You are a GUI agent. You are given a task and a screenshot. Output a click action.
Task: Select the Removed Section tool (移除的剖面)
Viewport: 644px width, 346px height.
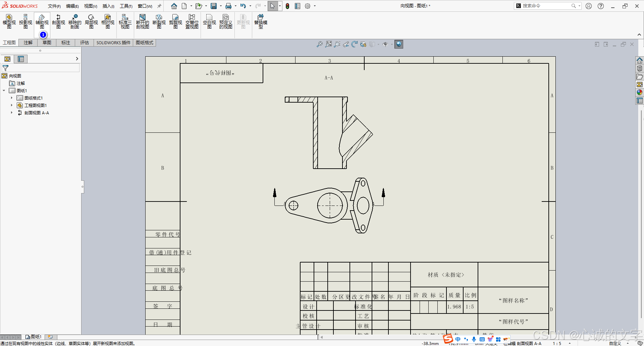[75, 21]
